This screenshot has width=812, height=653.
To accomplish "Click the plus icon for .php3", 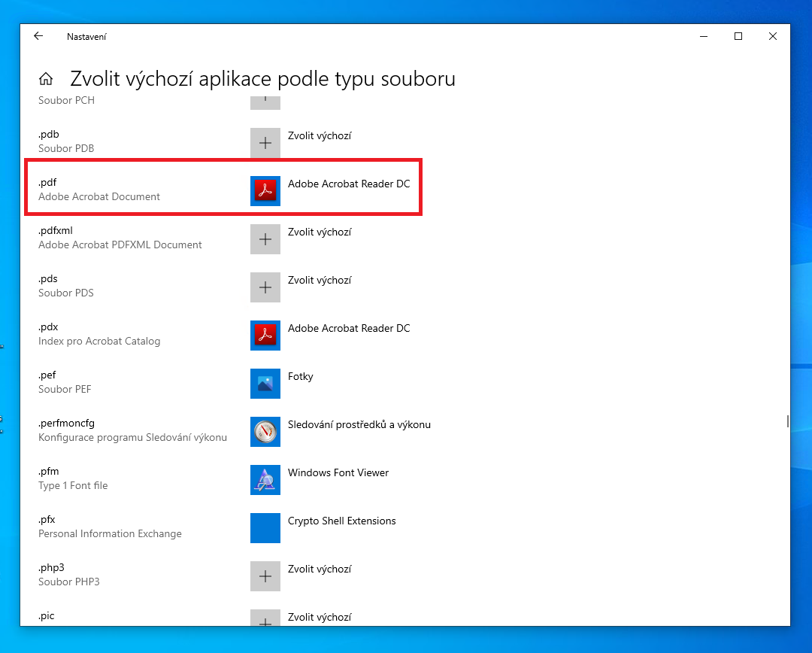I will (x=265, y=576).
